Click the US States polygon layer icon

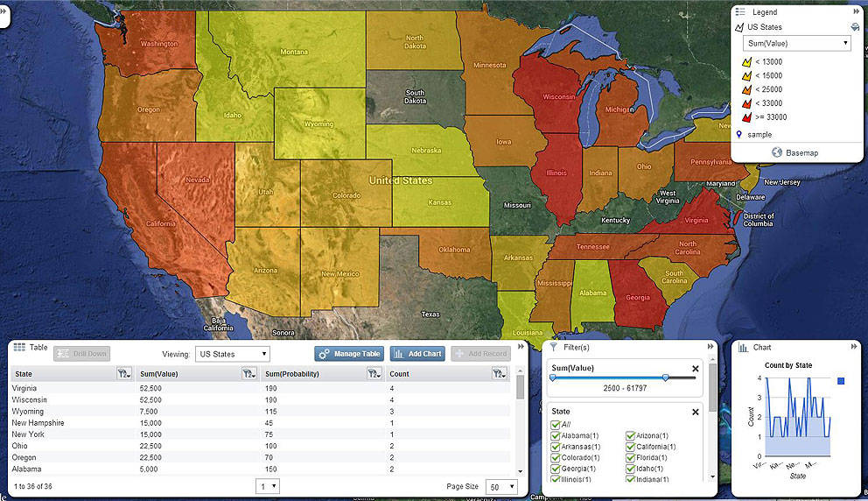(740, 27)
